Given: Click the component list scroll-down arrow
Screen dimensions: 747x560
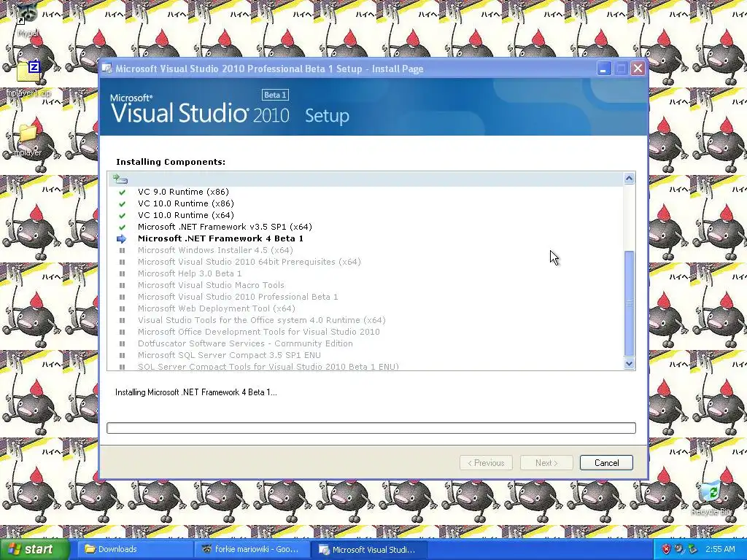Looking at the screenshot, I should 629,364.
